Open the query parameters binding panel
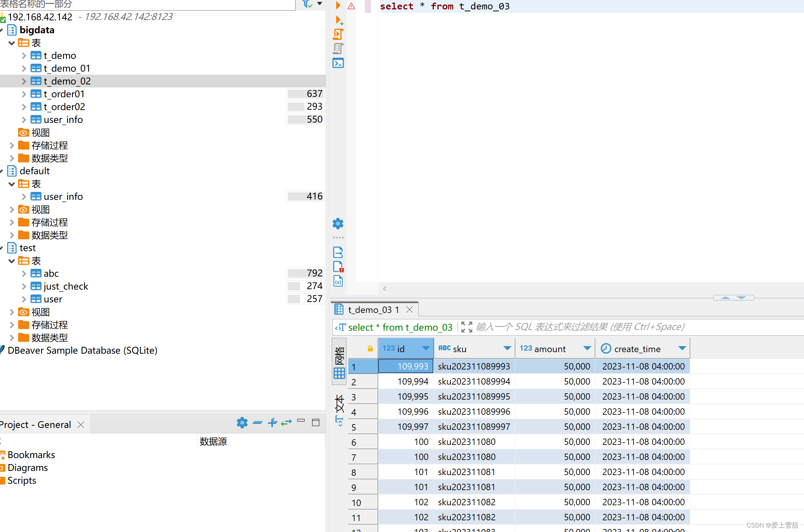The width and height of the screenshot is (804, 532). point(338,281)
